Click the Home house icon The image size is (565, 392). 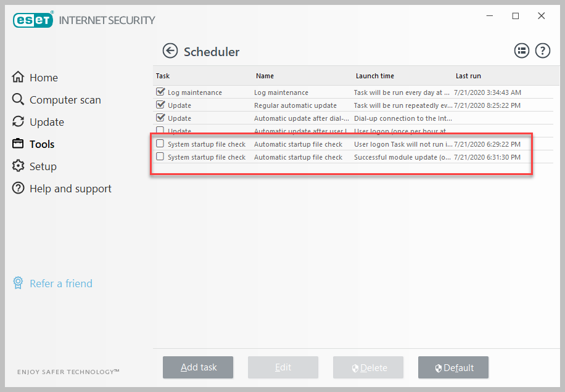(x=19, y=78)
